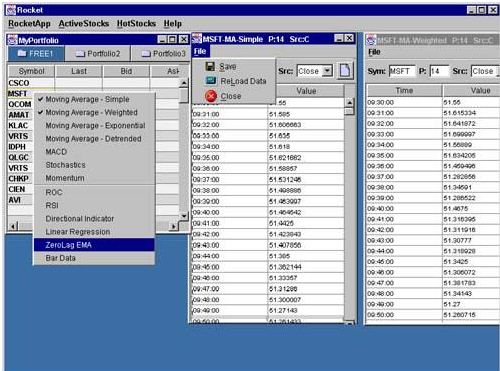The image size is (500, 371).
Task: Choose Close from the File menu
Action: click(x=234, y=96)
